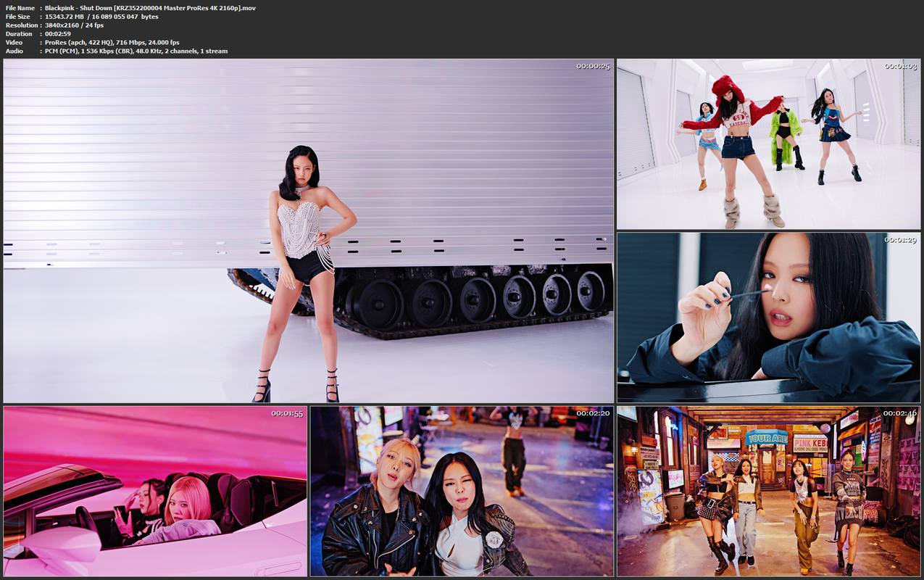Click the 00:01:03 timestamp label

[900, 66]
